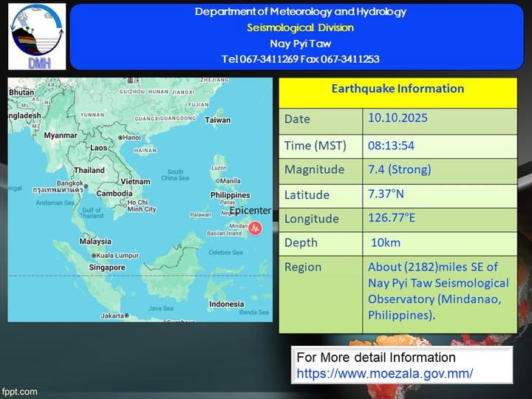Viewport: 532px width, 399px height.
Task: Select the Philippines label on the map
Action: (230, 195)
